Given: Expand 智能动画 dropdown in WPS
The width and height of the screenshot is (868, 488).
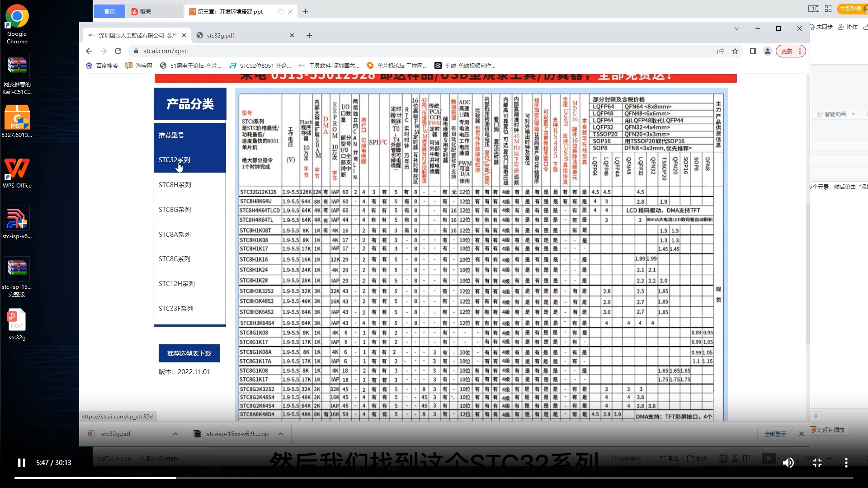Looking at the screenshot, I should [853, 114].
